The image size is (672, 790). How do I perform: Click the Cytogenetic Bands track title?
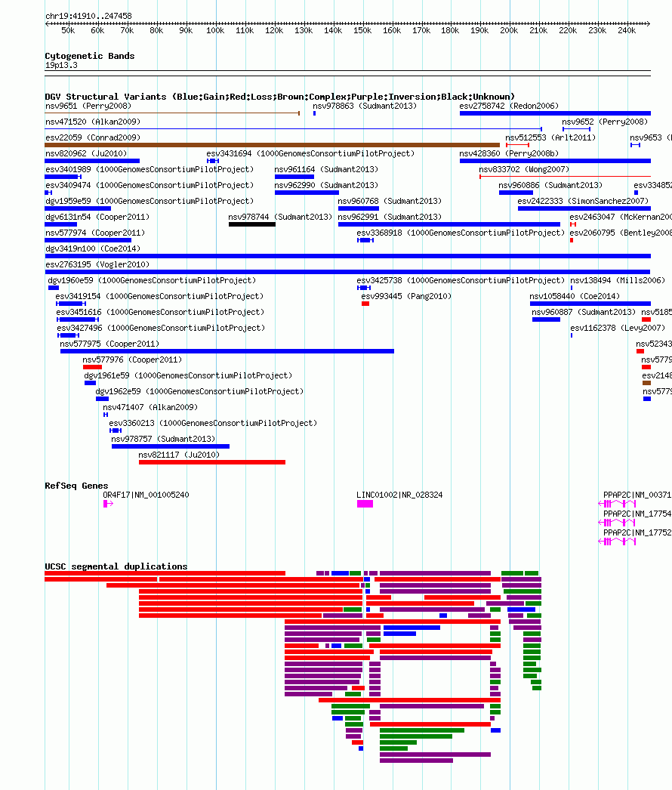click(90, 56)
